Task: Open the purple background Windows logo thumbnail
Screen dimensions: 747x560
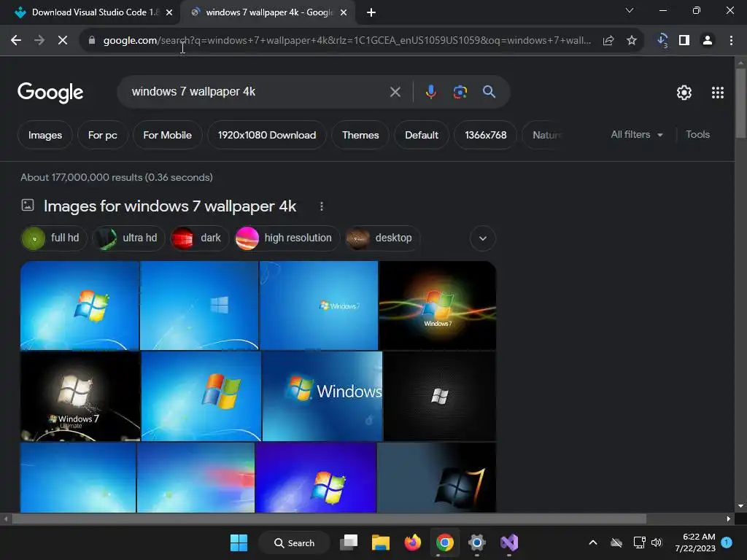Action: click(316, 478)
